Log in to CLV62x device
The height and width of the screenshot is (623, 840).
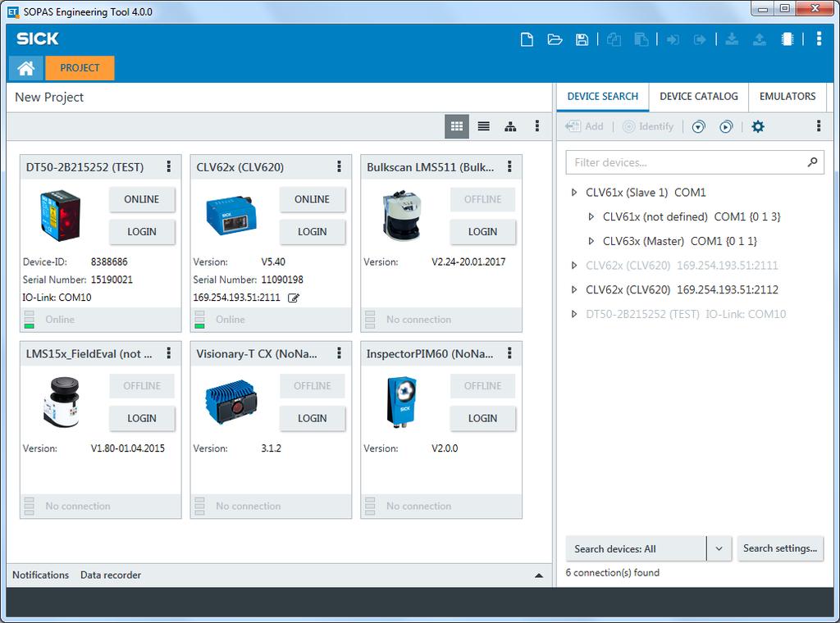pyautogui.click(x=313, y=232)
